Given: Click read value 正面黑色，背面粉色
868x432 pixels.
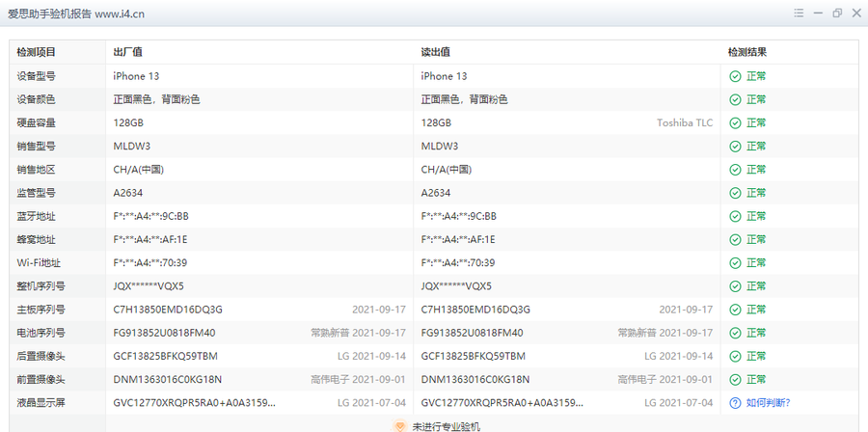Looking at the screenshot, I should 464,99.
